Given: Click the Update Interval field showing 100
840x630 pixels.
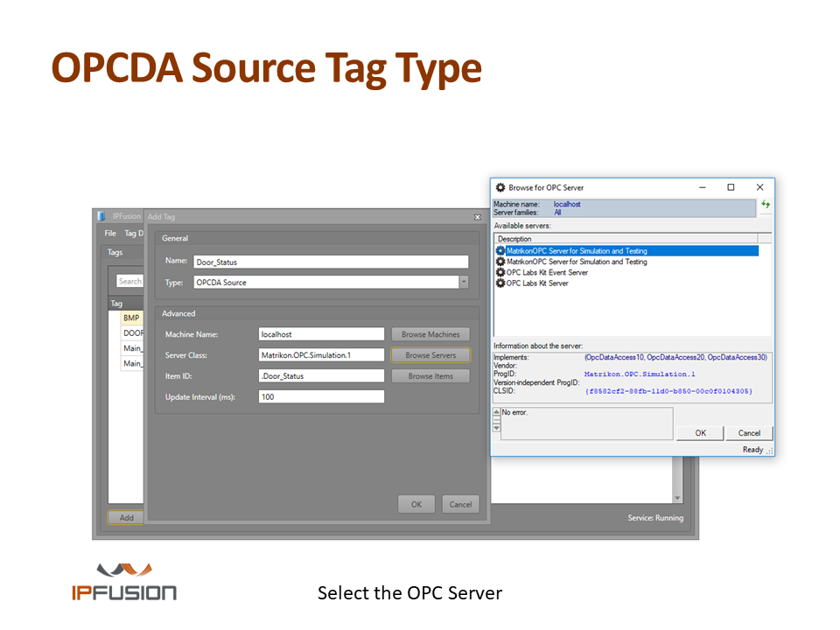Looking at the screenshot, I should [x=321, y=396].
